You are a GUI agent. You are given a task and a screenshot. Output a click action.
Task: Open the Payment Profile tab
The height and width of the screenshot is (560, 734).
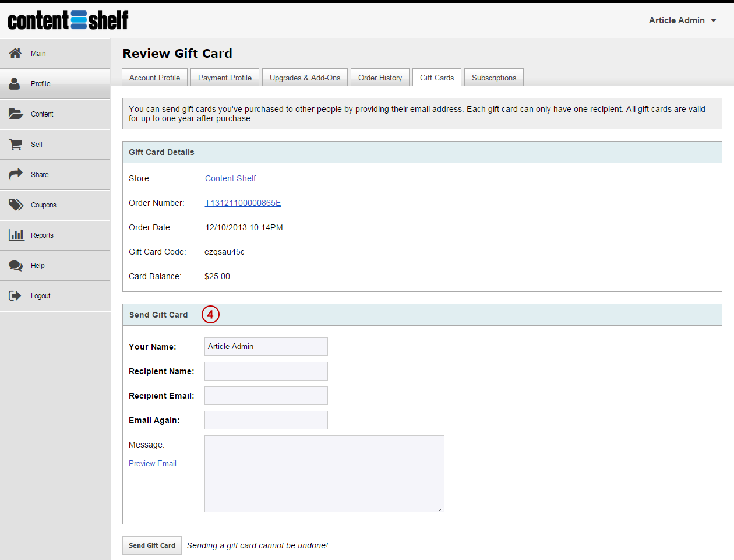coord(225,78)
